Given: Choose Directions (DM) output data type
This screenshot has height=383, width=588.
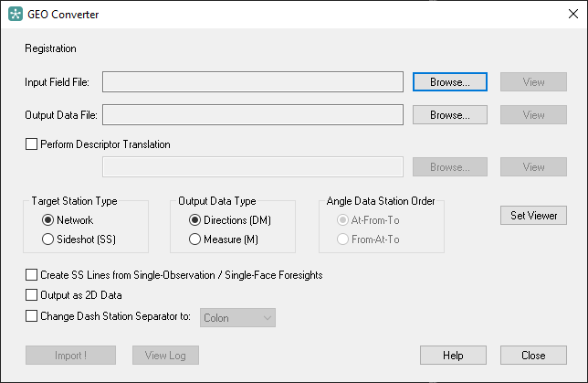Looking at the screenshot, I should point(194,220).
